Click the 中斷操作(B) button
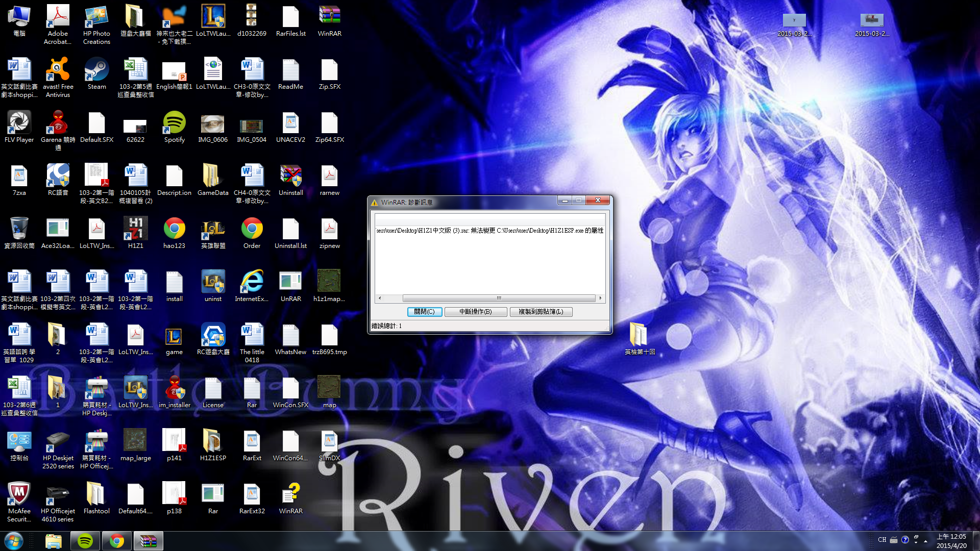Screen dimensions: 980x551 pos(475,312)
